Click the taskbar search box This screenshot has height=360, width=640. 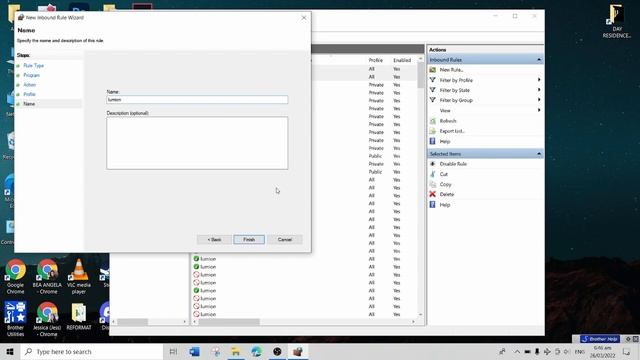(92, 351)
